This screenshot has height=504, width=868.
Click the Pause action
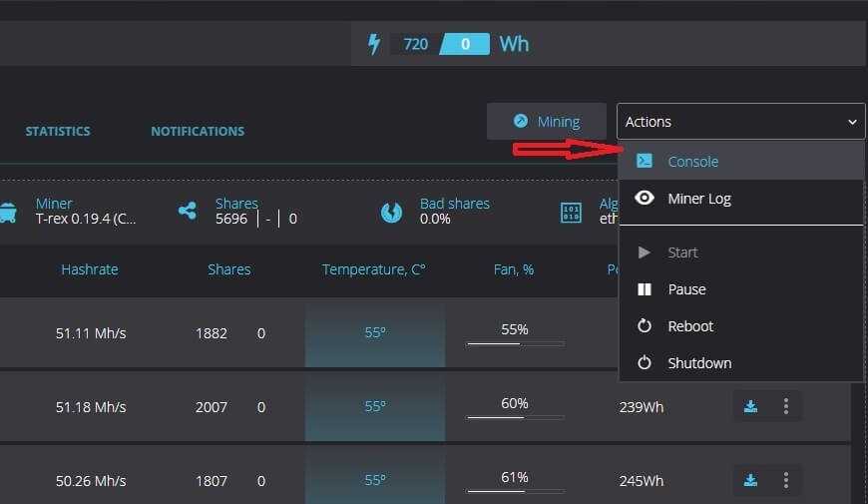click(x=686, y=289)
